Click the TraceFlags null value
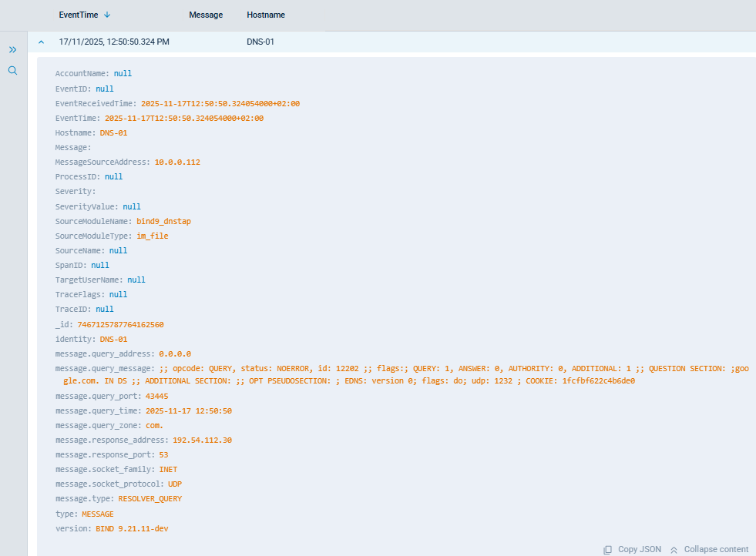The width and height of the screenshot is (756, 556). [x=118, y=294]
